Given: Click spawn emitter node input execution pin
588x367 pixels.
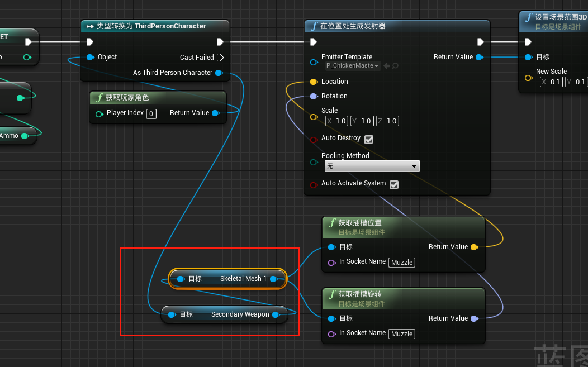Looking at the screenshot, I should [314, 41].
